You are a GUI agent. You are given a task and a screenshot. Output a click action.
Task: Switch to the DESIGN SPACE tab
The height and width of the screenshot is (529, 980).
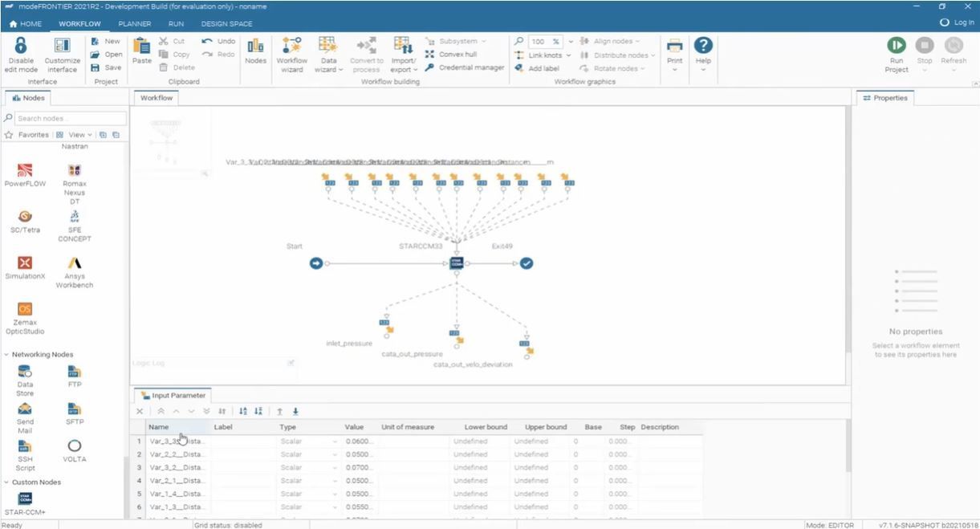(x=226, y=24)
